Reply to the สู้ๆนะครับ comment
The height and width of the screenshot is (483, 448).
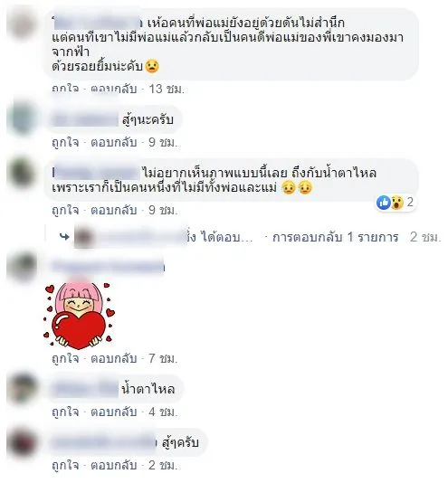pyautogui.click(x=113, y=143)
